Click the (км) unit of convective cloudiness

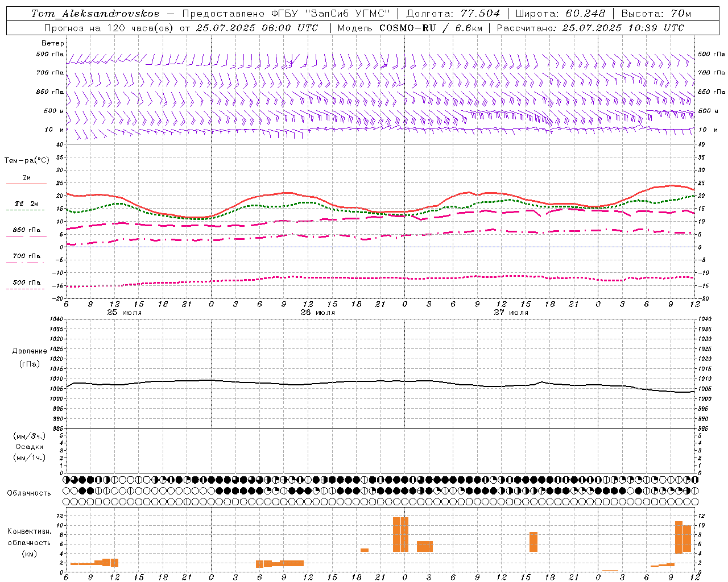[30, 554]
